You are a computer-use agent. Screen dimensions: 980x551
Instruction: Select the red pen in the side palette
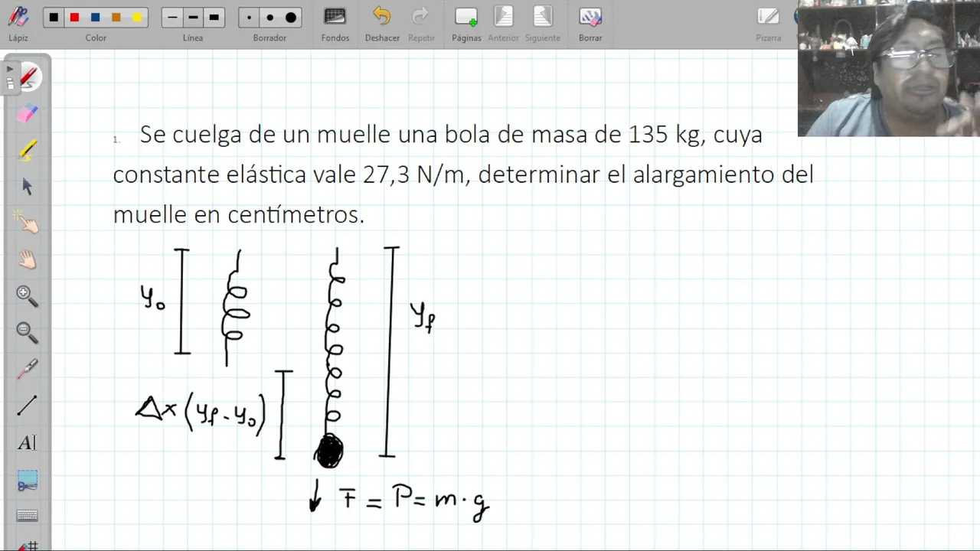coord(28,77)
